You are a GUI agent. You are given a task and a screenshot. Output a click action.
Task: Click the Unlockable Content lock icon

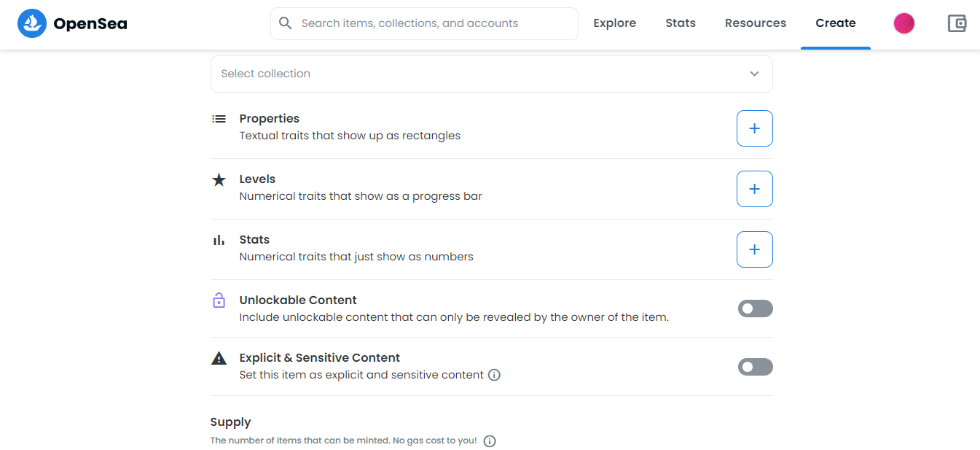[219, 300]
